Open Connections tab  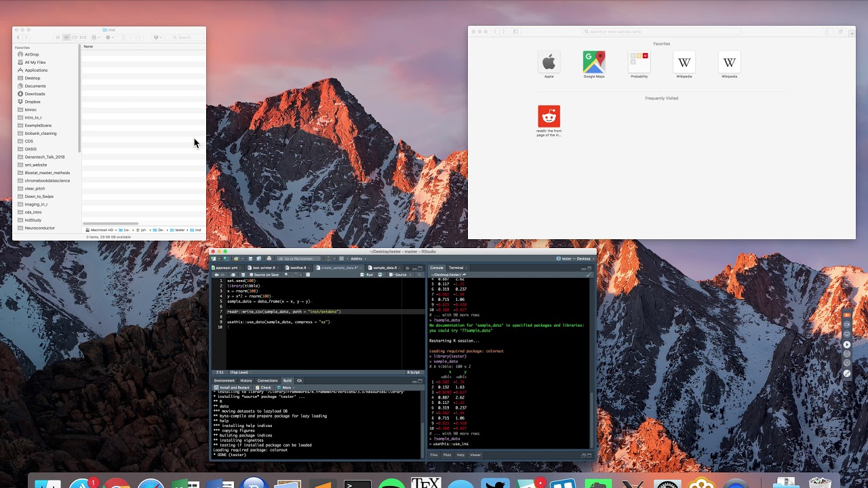coord(268,380)
